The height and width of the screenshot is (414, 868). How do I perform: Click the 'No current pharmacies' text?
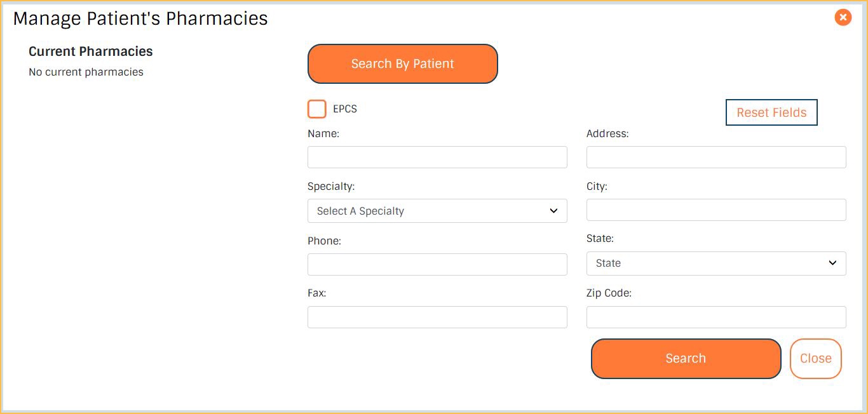(85, 72)
